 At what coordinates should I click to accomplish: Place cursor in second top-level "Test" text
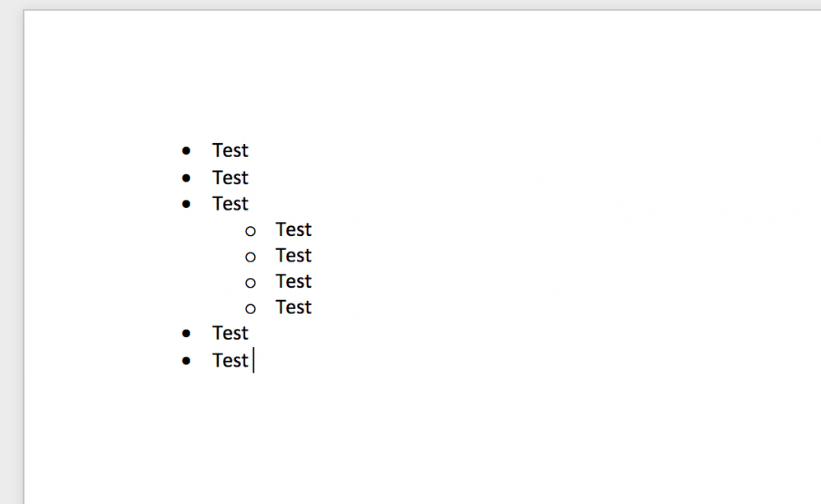point(230,178)
